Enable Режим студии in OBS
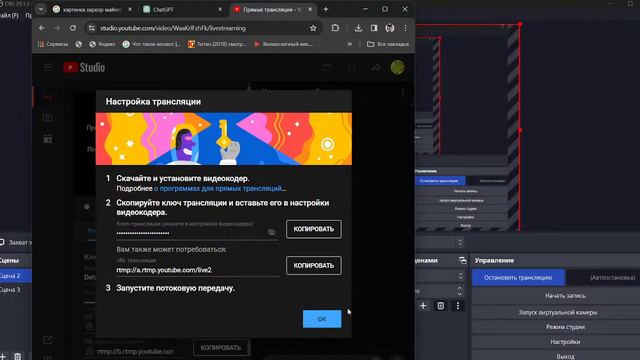 [x=565, y=327]
